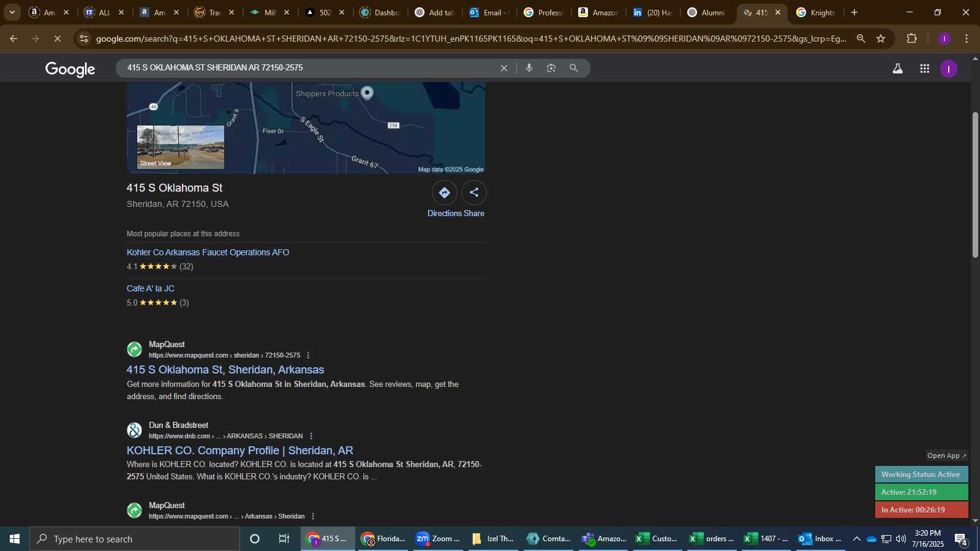Image resolution: width=980 pixels, height=551 pixels.
Task: Click Open App overlay button
Action: click(x=946, y=455)
